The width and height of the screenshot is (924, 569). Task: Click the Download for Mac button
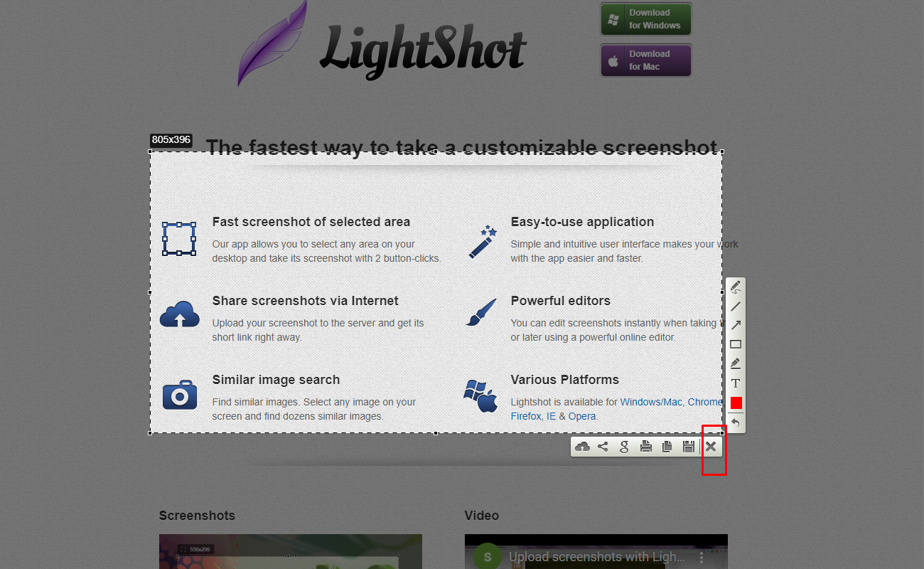click(646, 60)
